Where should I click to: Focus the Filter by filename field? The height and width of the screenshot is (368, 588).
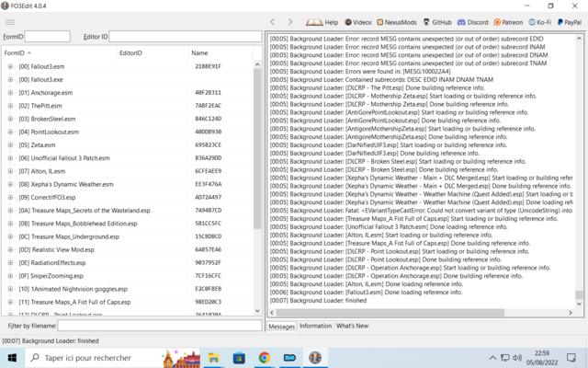(160, 326)
